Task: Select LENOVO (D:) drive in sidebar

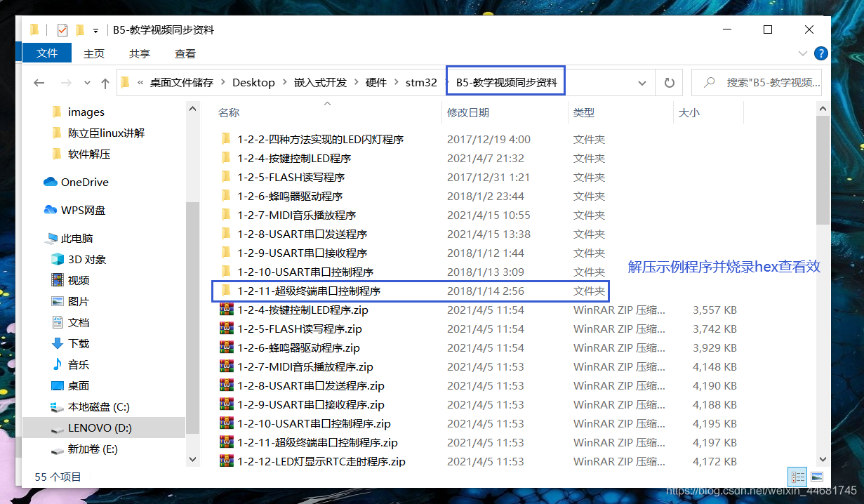Action: point(100,427)
